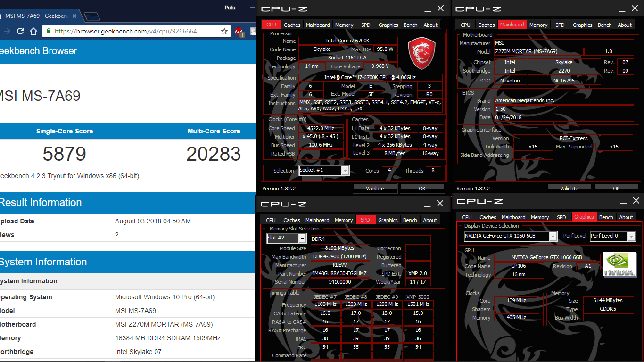Open Bench tab in the Graphics window
Screen dimensions: 644x362
606,217
